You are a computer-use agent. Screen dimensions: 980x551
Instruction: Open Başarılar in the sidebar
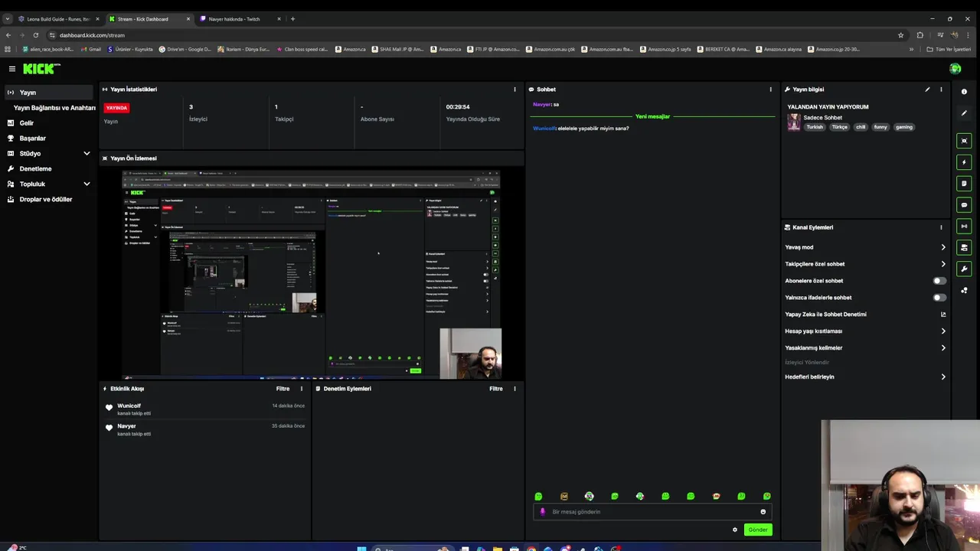(x=33, y=139)
